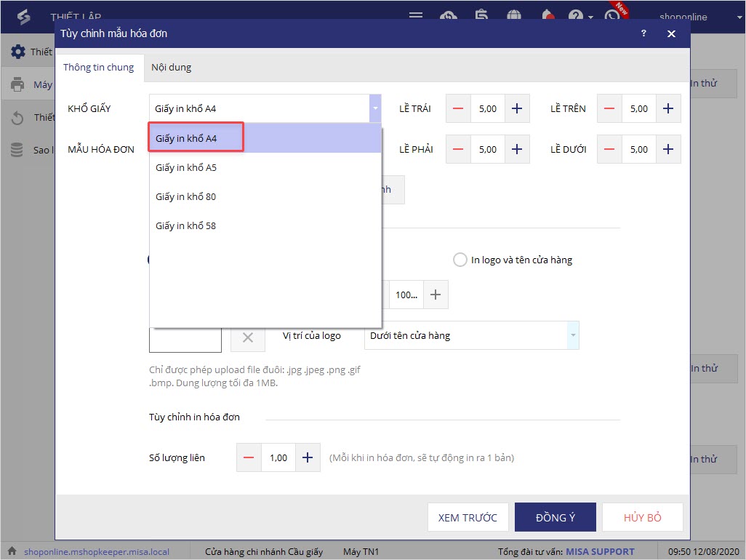
Task: Click the LỀ TRÊN value field
Action: (638, 108)
